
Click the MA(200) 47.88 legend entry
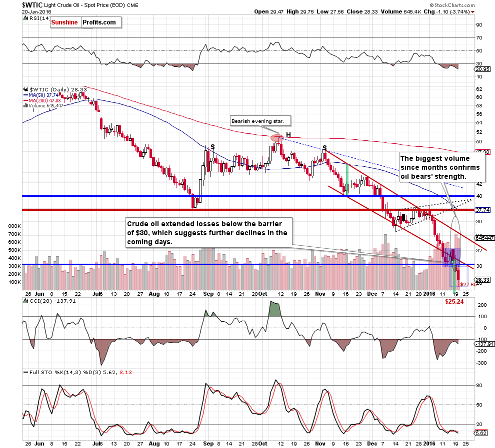coord(44,101)
